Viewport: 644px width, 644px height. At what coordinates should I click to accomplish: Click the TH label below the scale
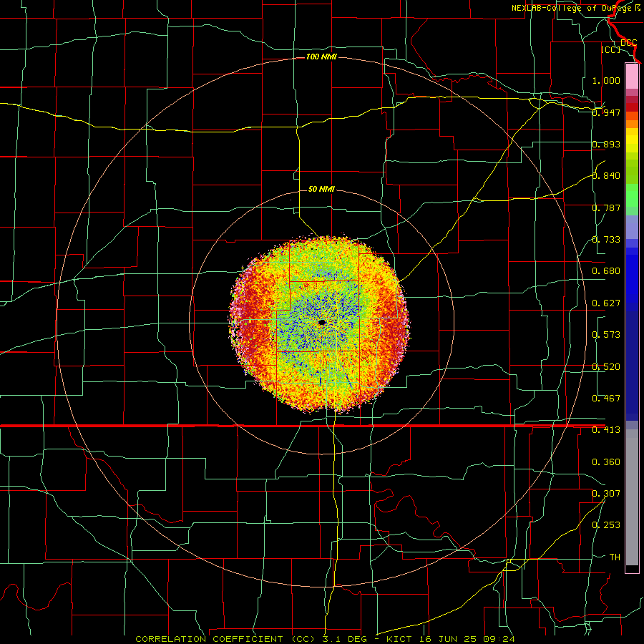(x=615, y=557)
